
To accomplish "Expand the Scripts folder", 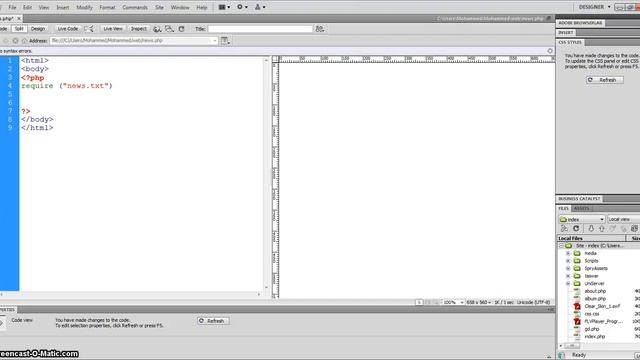I will click(568, 261).
